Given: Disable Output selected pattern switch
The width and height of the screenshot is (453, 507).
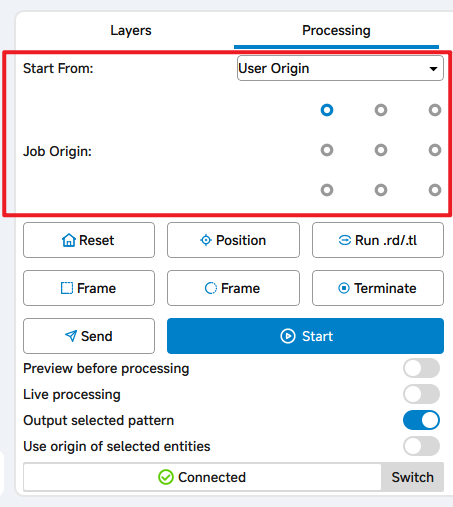Looking at the screenshot, I should click(x=421, y=420).
